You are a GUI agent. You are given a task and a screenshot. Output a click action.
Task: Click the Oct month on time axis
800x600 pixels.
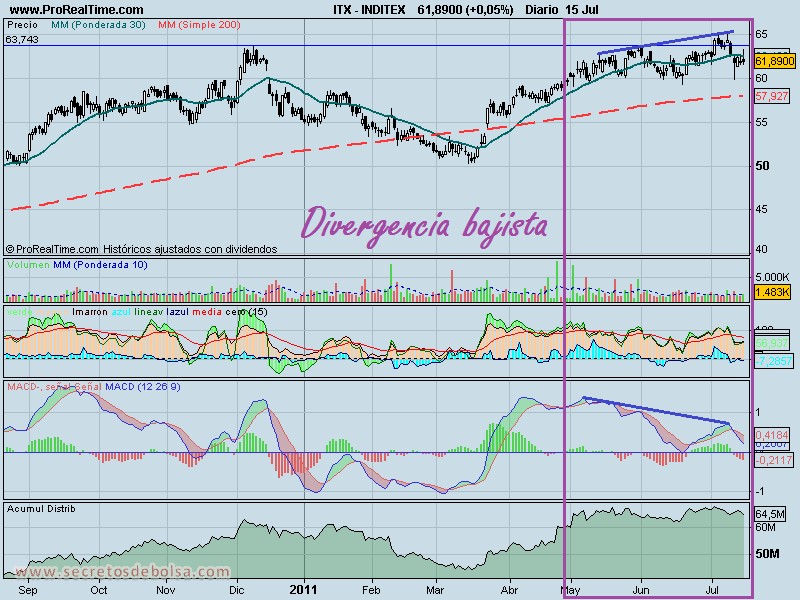click(98, 590)
